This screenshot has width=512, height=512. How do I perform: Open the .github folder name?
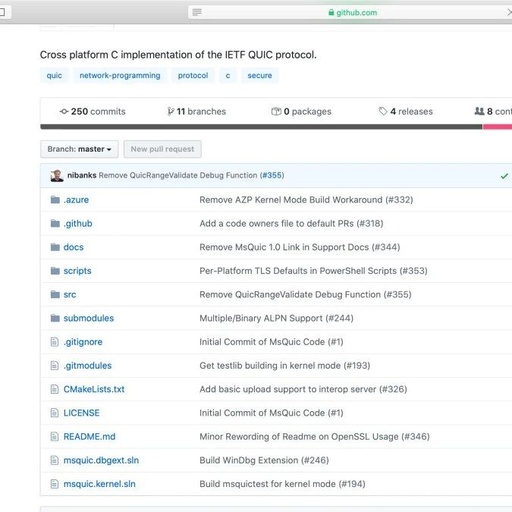click(78, 223)
